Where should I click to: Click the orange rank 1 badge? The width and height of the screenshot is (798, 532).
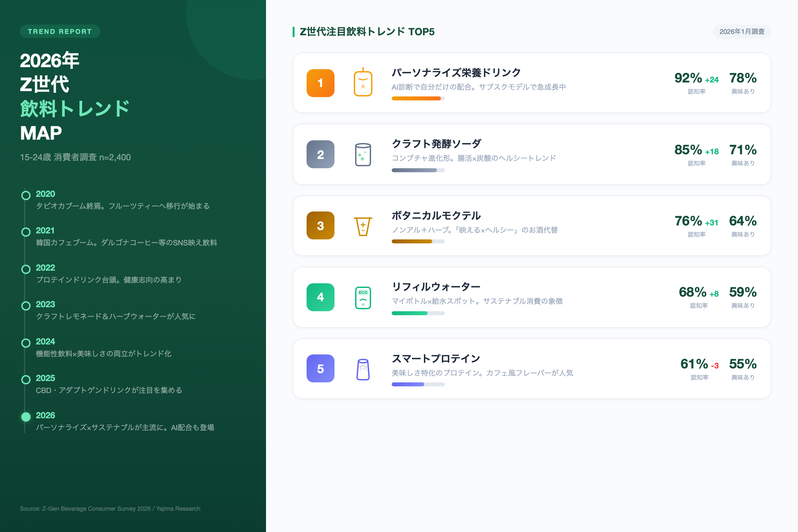(x=320, y=82)
